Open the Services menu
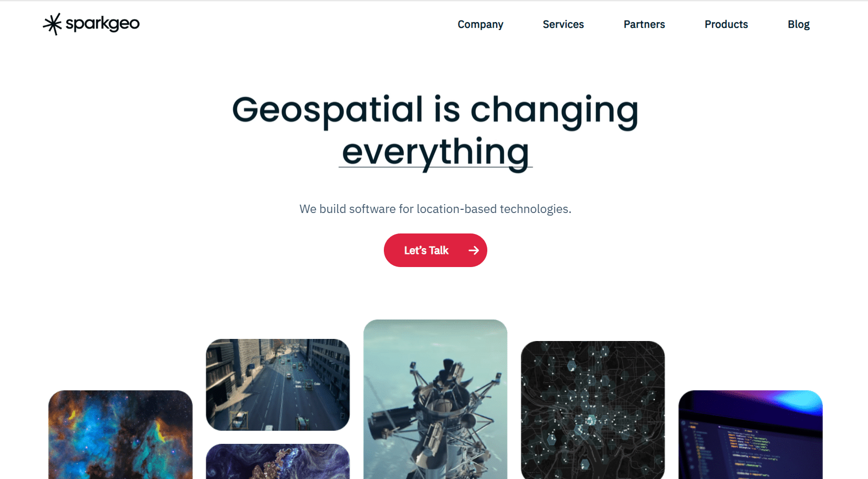The height and width of the screenshot is (479, 868). (x=563, y=25)
